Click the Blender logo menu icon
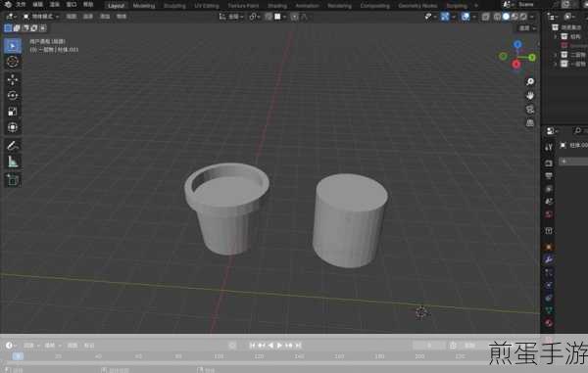 (8, 5)
